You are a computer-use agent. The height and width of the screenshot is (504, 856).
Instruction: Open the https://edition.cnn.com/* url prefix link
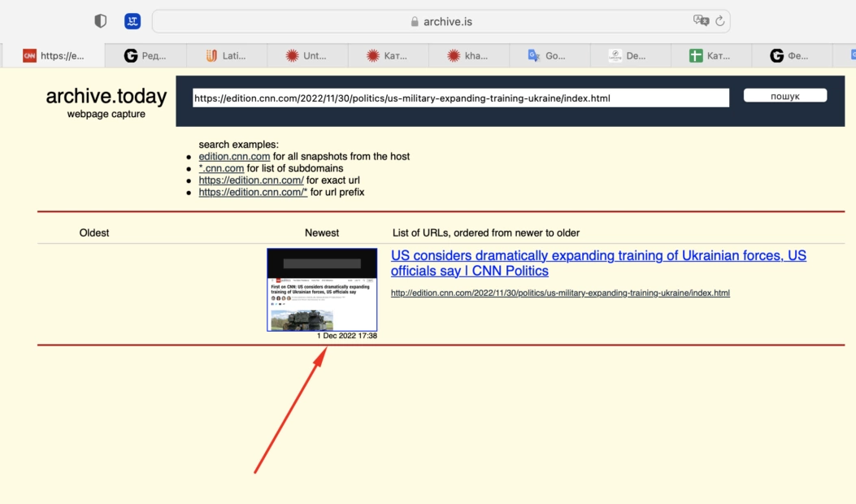(x=253, y=192)
